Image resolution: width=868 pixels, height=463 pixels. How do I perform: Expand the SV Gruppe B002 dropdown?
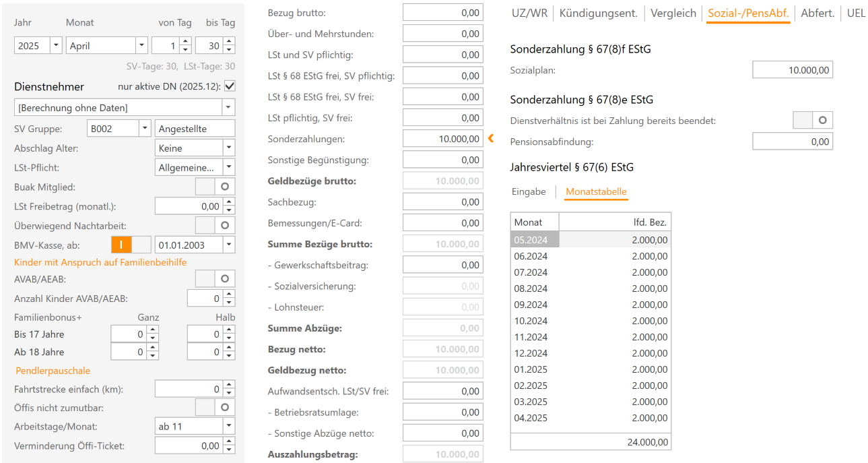pos(144,129)
